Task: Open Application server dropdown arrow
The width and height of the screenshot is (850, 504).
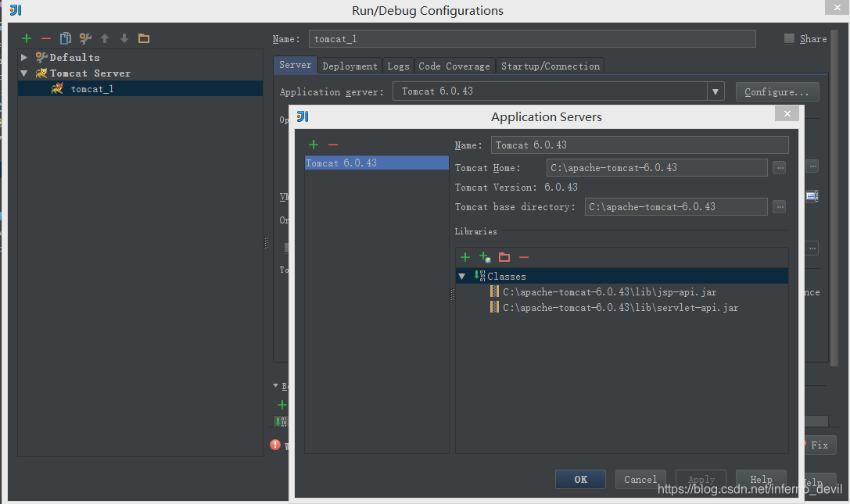Action: [716, 91]
